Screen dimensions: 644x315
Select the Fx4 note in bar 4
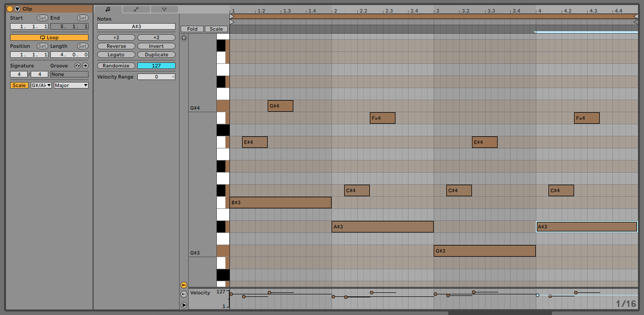coord(587,118)
